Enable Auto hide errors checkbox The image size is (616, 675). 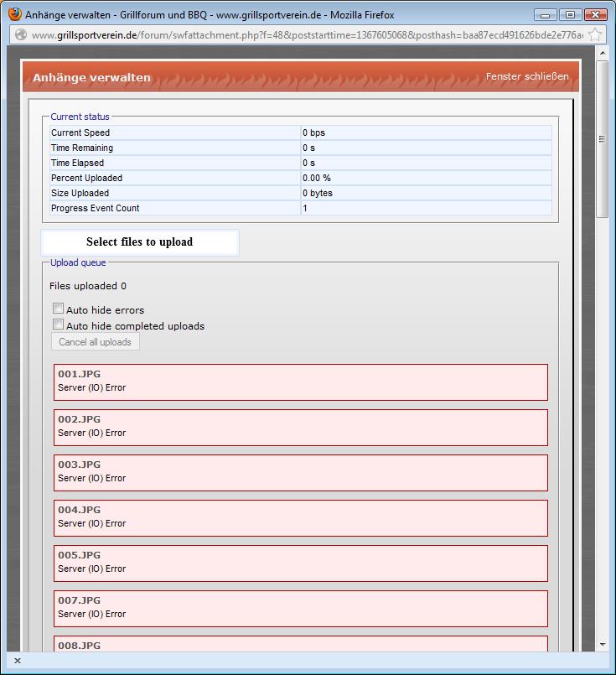pyautogui.click(x=58, y=309)
